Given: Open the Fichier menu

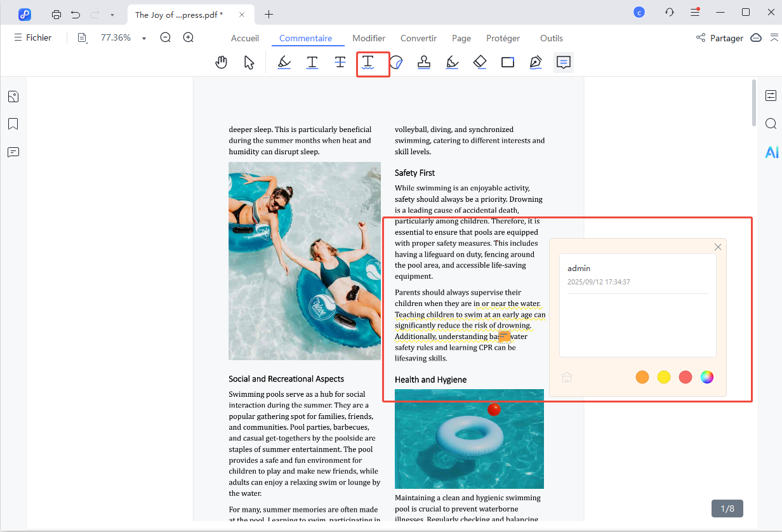Looking at the screenshot, I should [33, 38].
